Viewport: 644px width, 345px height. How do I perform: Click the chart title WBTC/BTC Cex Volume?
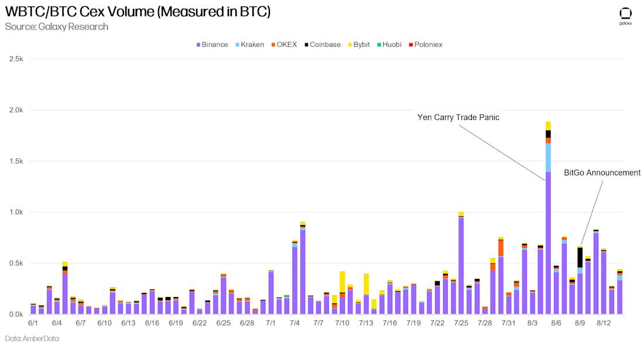138,12
